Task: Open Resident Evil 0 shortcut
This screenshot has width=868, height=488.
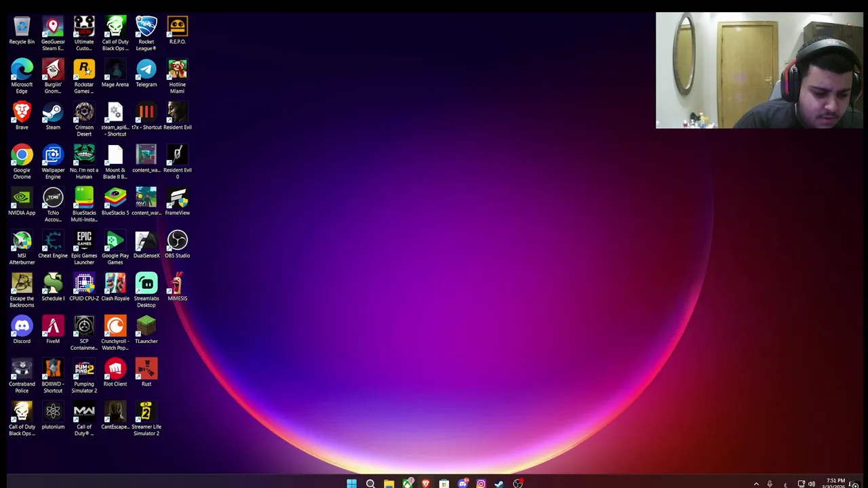Action: click(x=178, y=162)
